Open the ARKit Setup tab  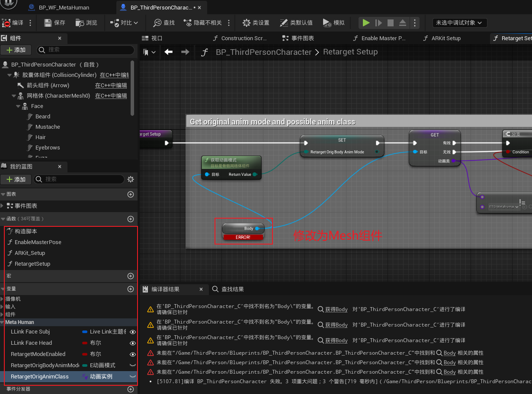tap(442, 38)
